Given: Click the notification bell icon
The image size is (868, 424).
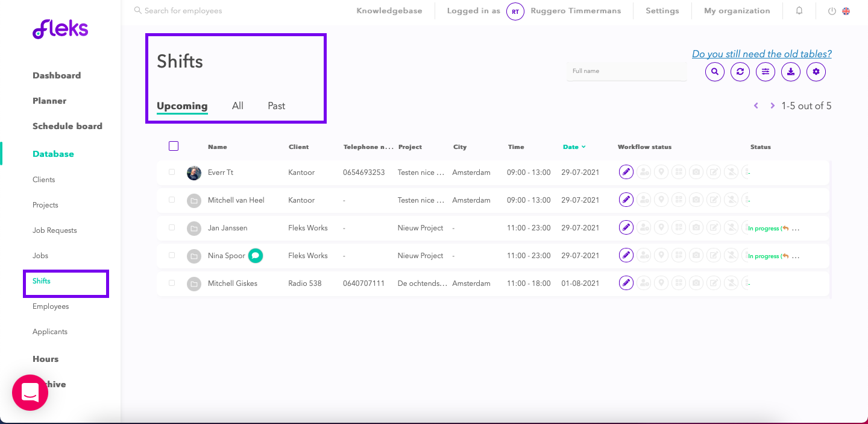Looking at the screenshot, I should 799,11.
